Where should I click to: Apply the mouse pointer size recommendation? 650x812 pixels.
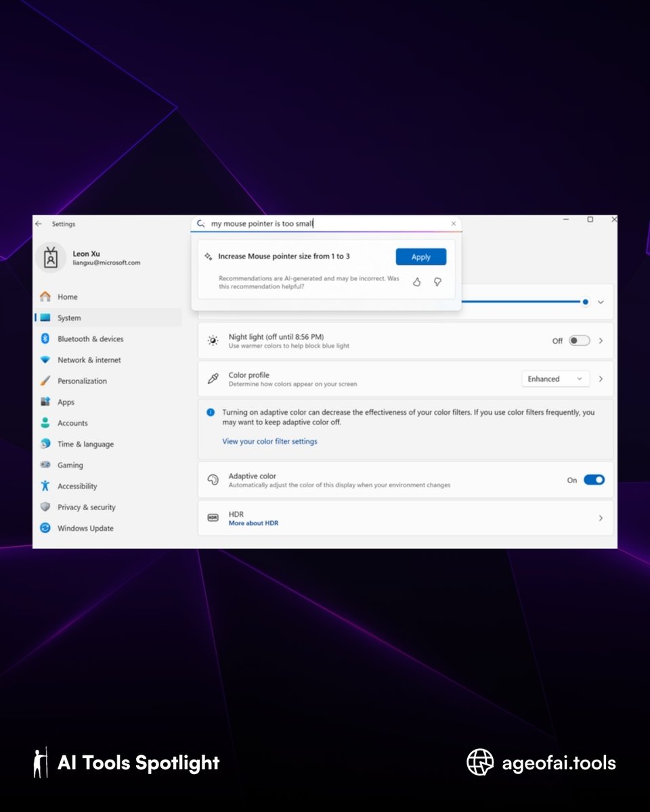tap(420, 256)
